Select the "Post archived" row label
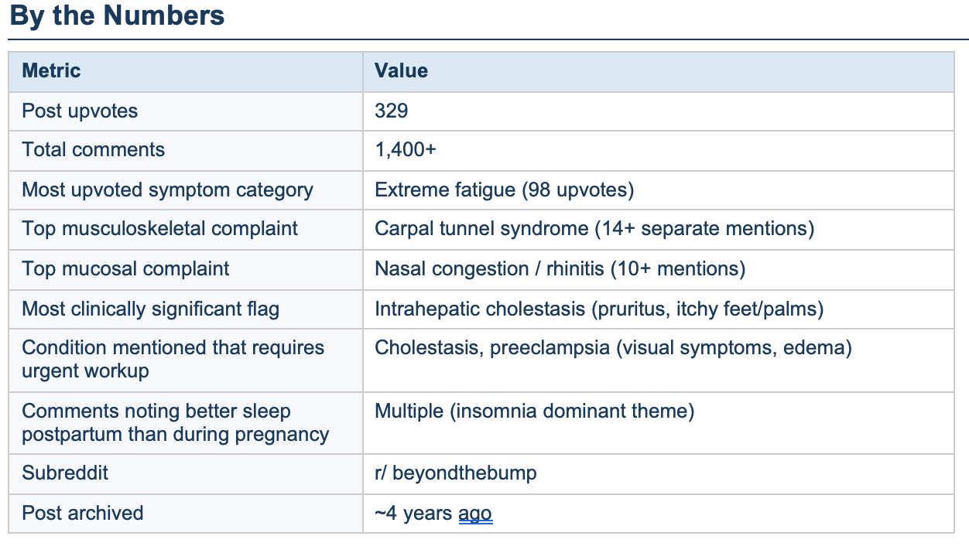Image resolution: width=969 pixels, height=560 pixels. coord(82,514)
